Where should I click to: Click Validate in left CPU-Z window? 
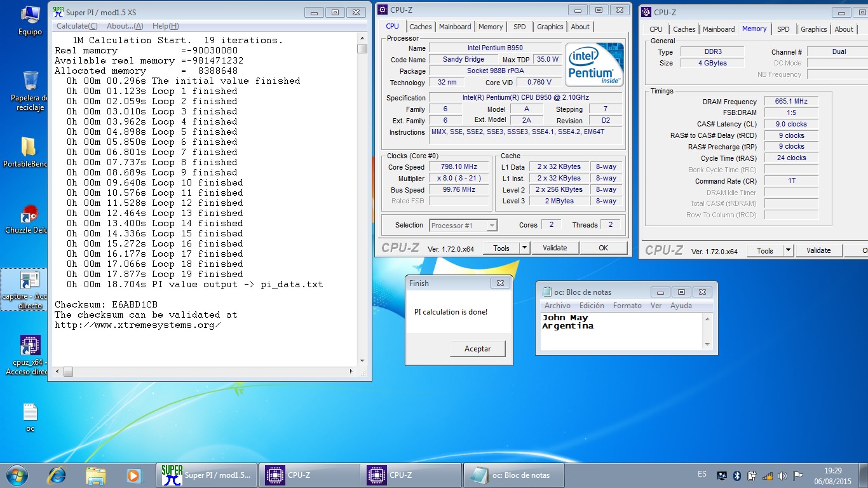pyautogui.click(x=555, y=248)
